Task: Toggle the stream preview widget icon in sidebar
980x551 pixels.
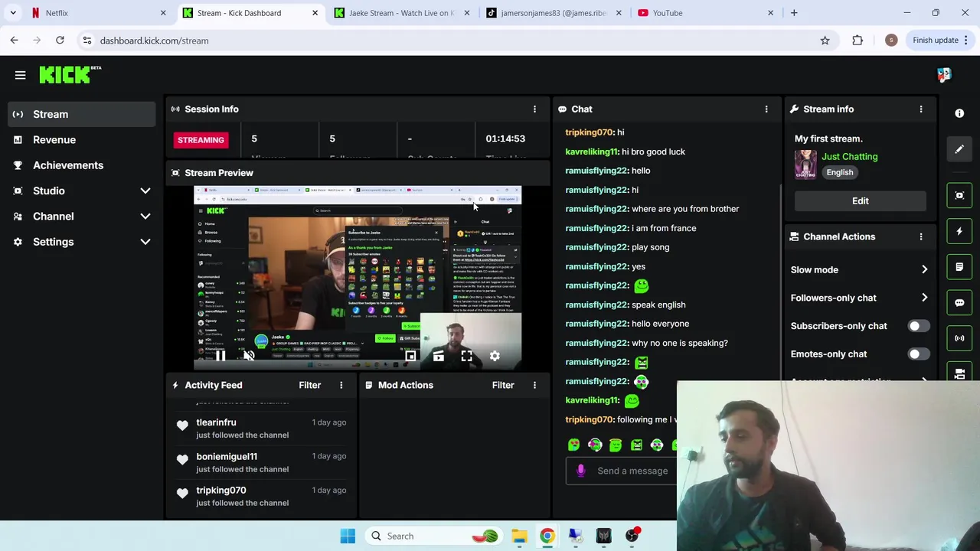Action: pyautogui.click(x=959, y=195)
